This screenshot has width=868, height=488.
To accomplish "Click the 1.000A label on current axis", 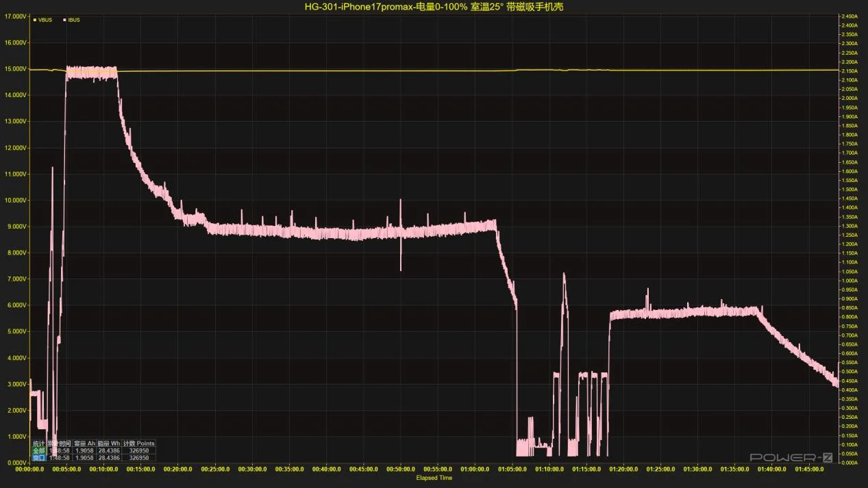I will pos(852,281).
